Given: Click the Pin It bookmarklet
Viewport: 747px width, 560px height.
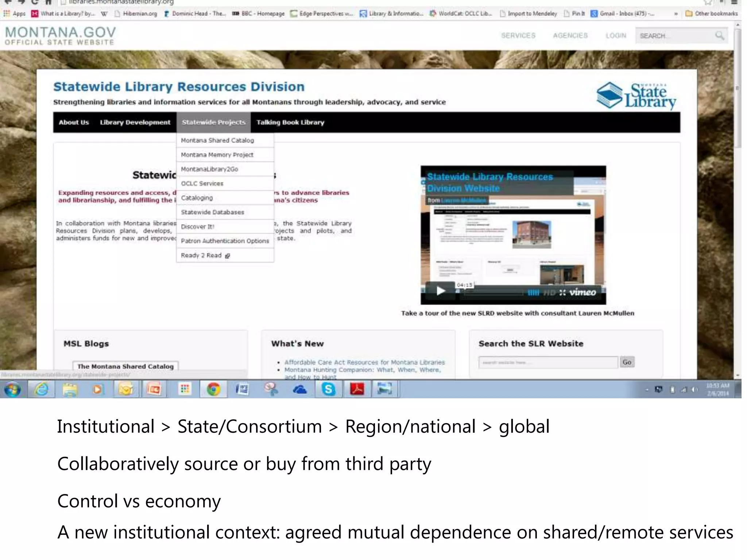Looking at the screenshot, I should pos(574,14).
